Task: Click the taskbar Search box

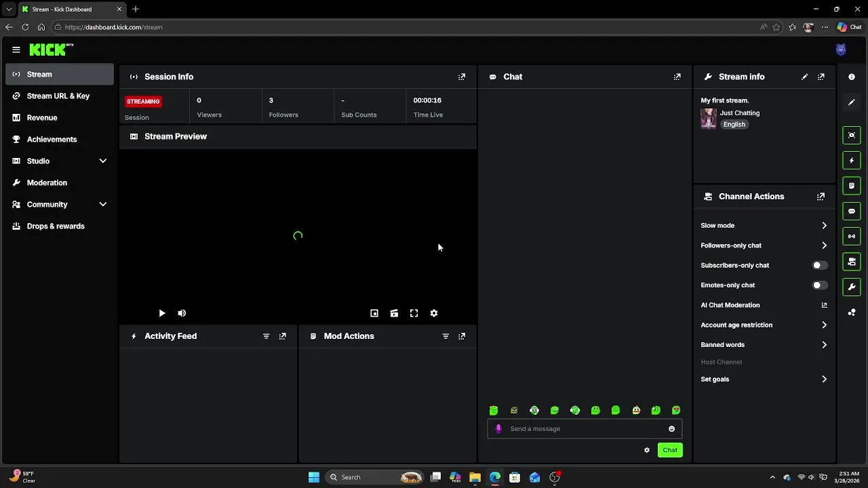Action: (x=375, y=477)
